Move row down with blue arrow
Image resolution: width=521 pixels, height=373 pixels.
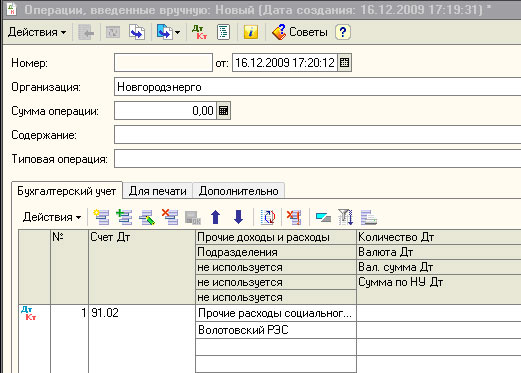point(238,217)
